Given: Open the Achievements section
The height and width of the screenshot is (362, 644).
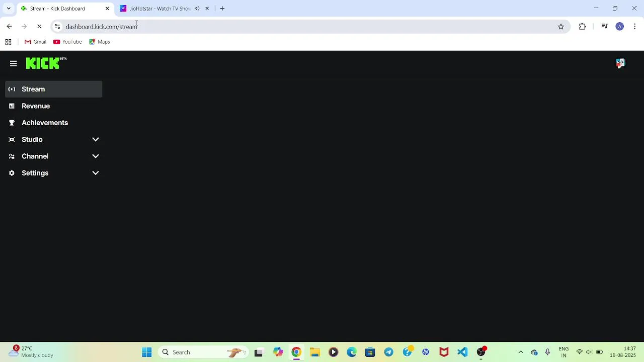Looking at the screenshot, I should [54, 123].
